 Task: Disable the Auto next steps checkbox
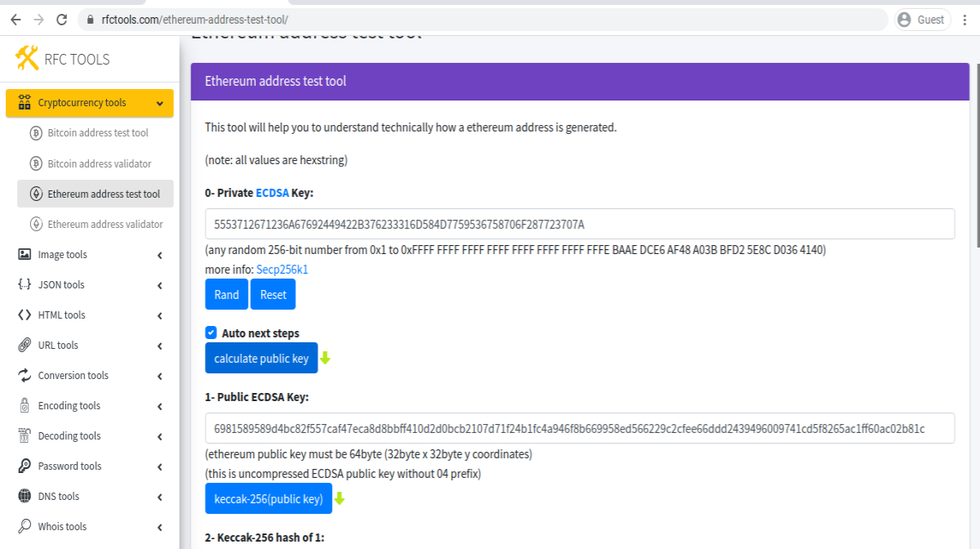[x=211, y=333]
